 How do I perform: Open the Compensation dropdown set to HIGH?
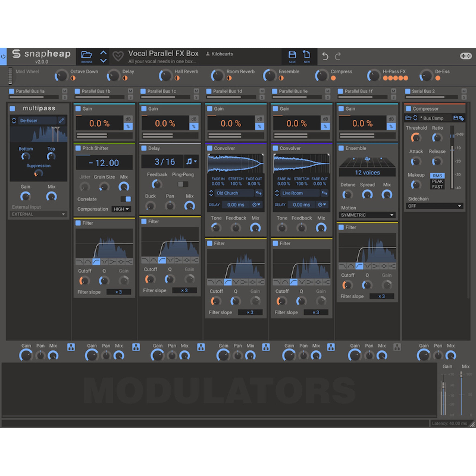point(121,209)
